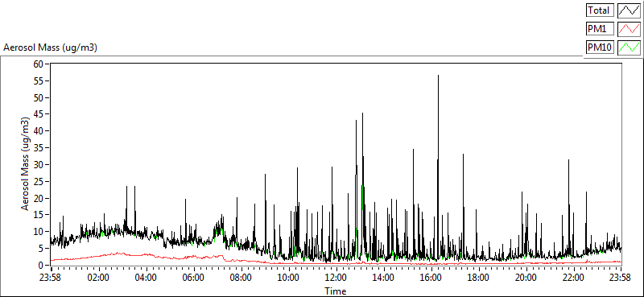Click the Aerosol Mass (ug/m3) graph caption
Image resolution: width=644 pixels, height=297 pixels.
pyautogui.click(x=50, y=47)
